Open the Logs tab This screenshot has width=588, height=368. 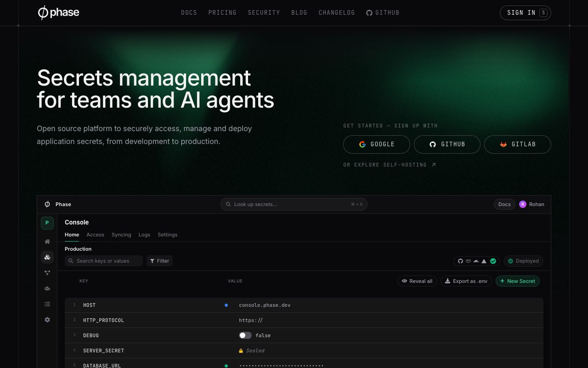point(144,235)
